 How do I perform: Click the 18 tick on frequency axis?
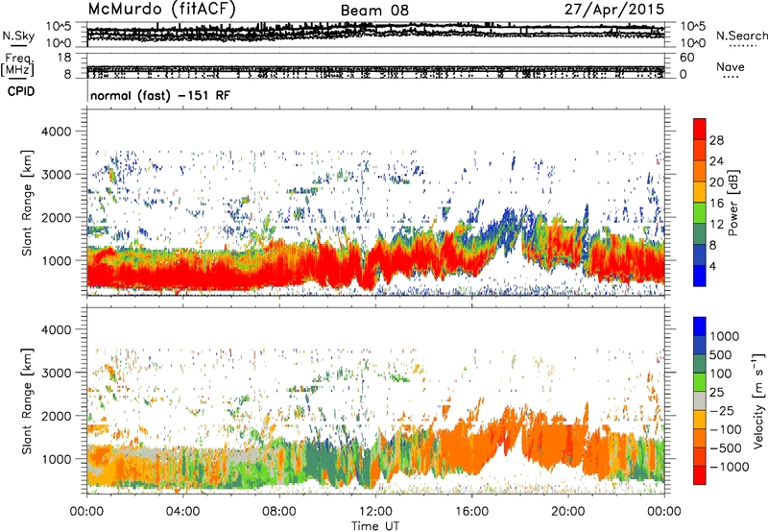[x=64, y=58]
